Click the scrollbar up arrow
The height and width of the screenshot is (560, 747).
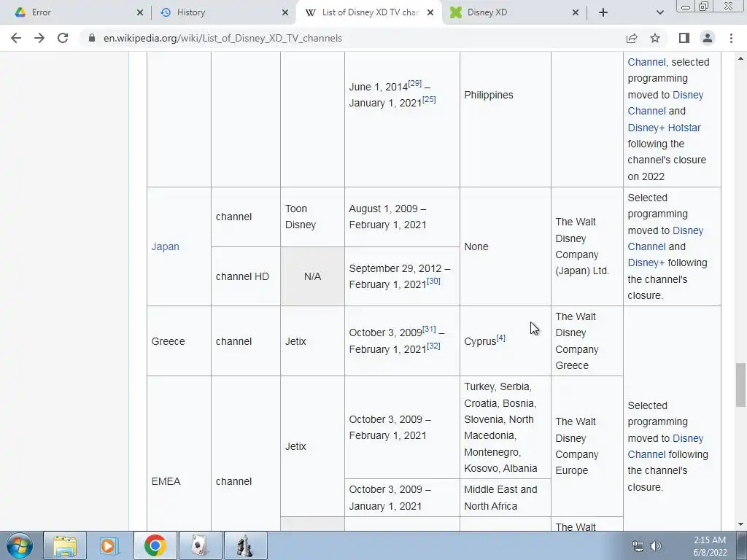[740, 58]
